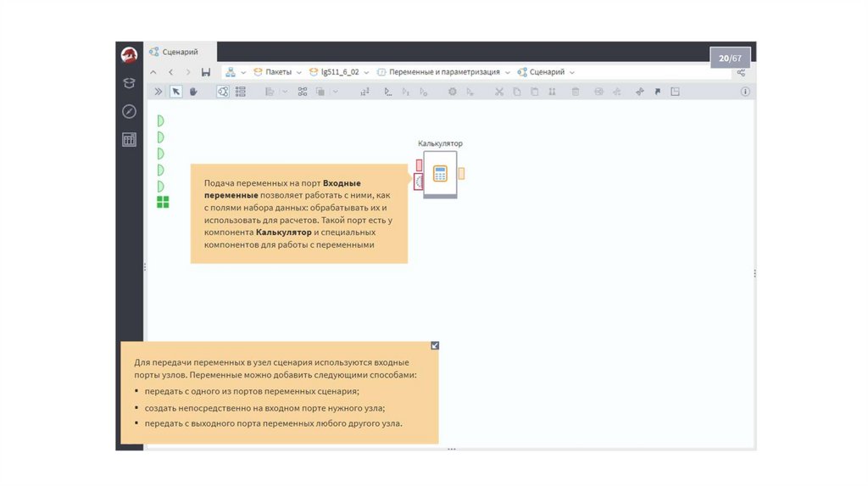868x487 pixels.
Task: Click the Калькулятор red data input port
Action: 419,165
